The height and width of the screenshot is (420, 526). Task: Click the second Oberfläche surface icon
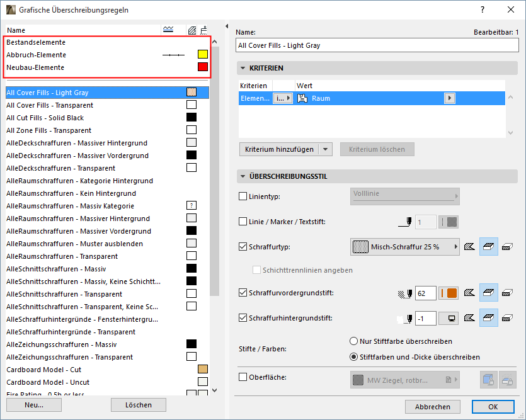pos(507,380)
